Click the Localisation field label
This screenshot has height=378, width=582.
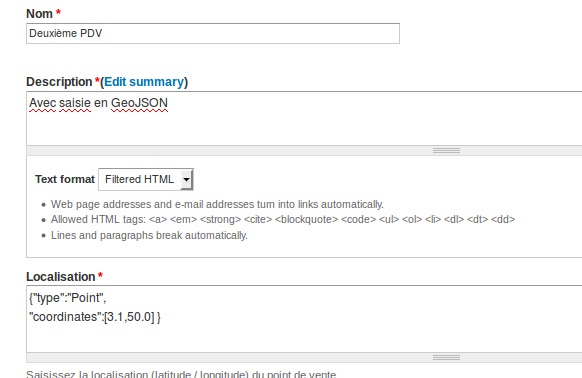tap(61, 277)
